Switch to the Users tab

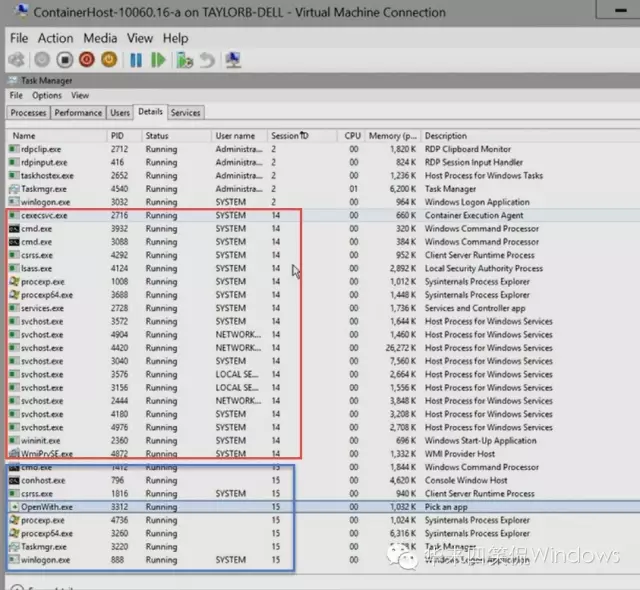point(120,113)
